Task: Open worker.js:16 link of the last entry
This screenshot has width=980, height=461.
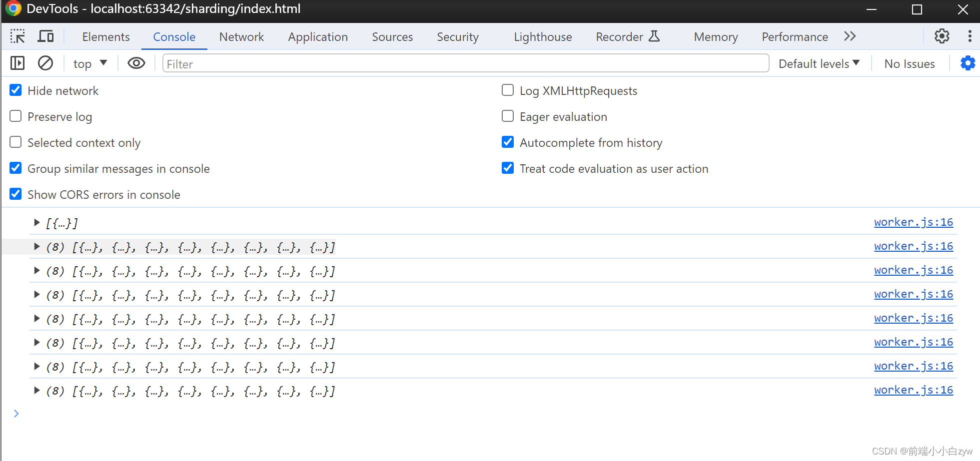Action: pyautogui.click(x=914, y=390)
